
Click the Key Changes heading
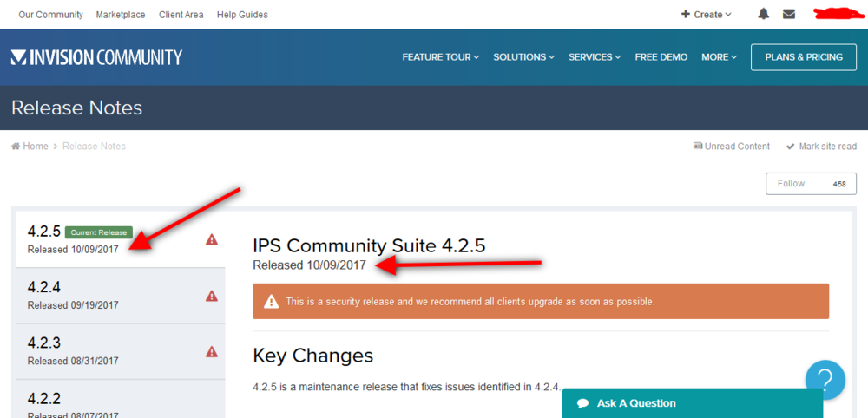pos(312,355)
